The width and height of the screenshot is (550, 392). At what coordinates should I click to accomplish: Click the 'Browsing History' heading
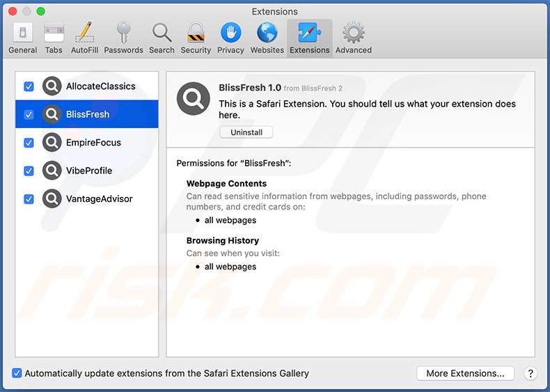tap(223, 240)
